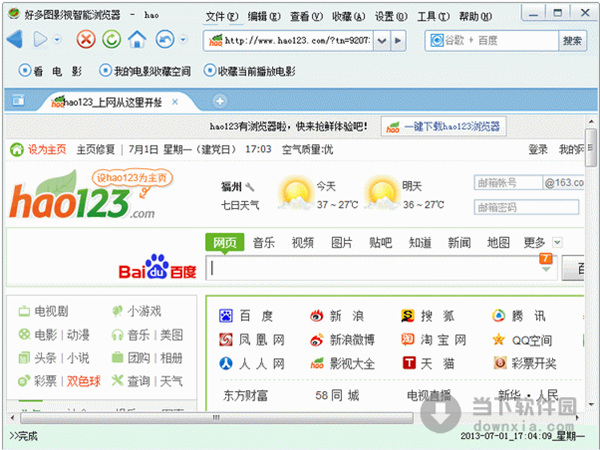Click the 主页修复 link

coord(96,149)
